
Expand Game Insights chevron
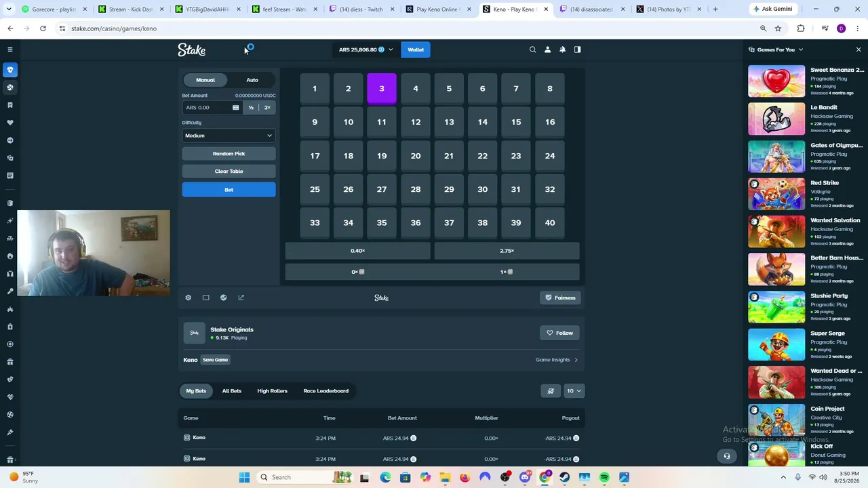576,360
